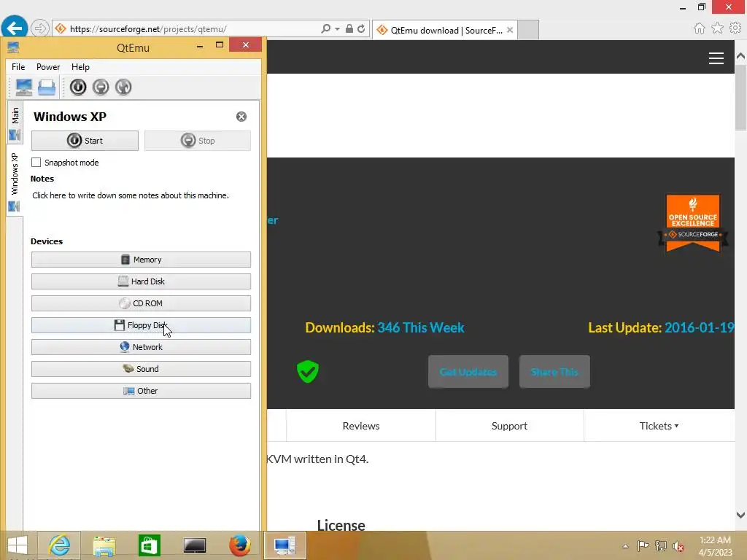Click the greyed Stop button
The image size is (747, 560).
tap(198, 141)
